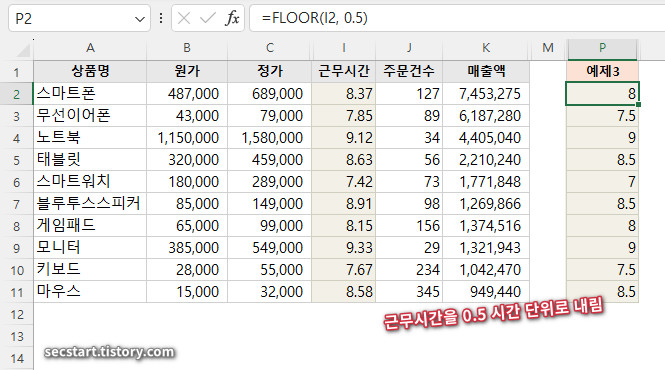Click the 매출액 value 2,210,240
Viewport: 665px width, 370px height.
[x=486, y=160]
